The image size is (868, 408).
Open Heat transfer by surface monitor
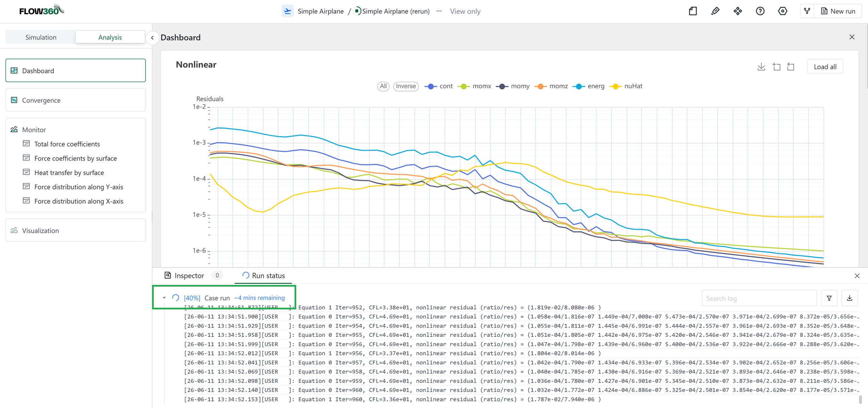tap(69, 172)
